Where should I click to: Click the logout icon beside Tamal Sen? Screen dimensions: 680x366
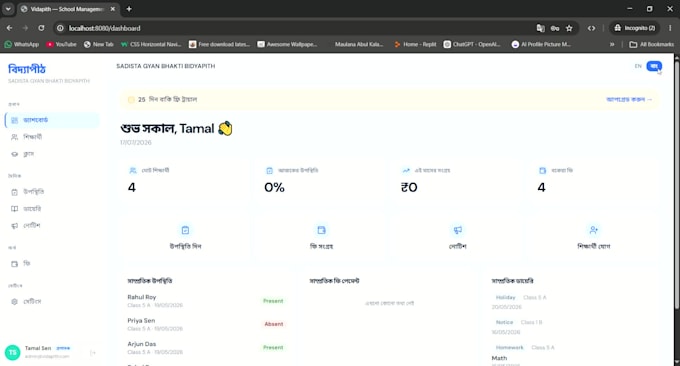[x=93, y=353]
